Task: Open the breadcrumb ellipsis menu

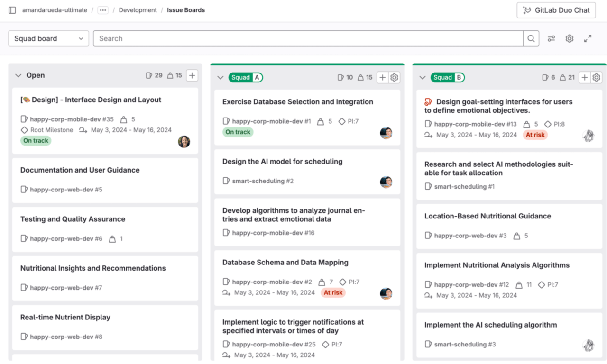Action: 102,9
